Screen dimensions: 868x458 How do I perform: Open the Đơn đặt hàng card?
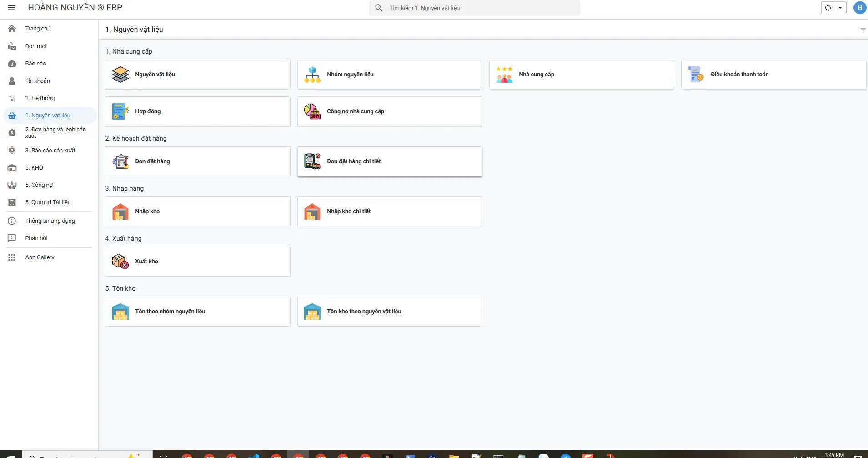(198, 161)
